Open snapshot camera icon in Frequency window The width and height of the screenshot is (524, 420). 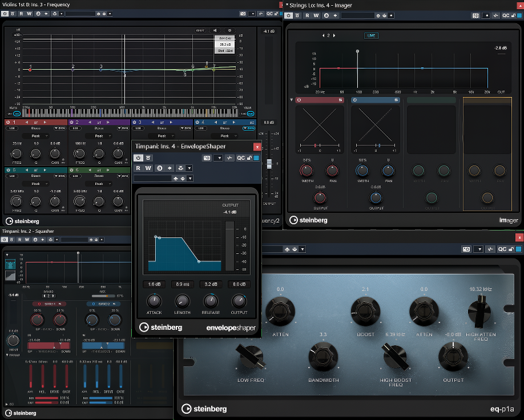click(243, 14)
